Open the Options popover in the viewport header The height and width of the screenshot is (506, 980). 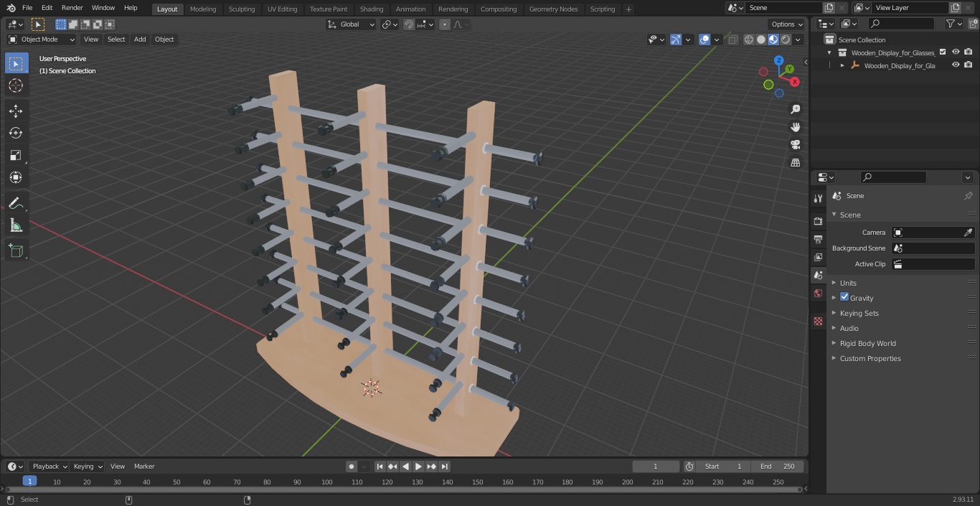(787, 24)
